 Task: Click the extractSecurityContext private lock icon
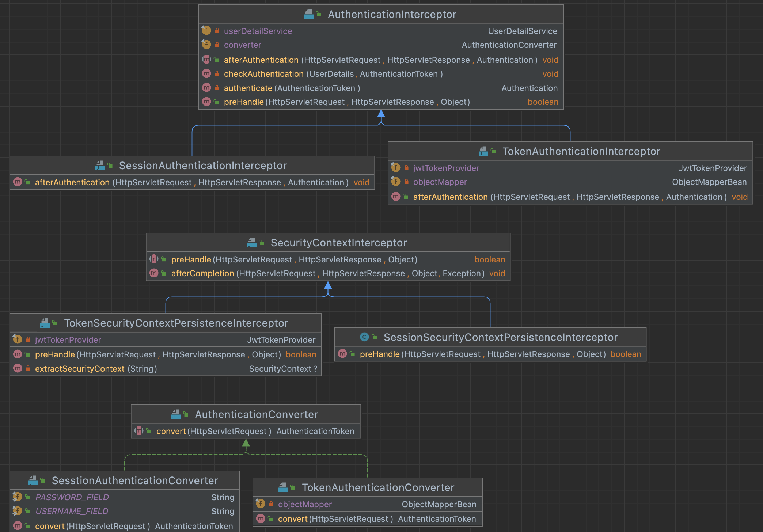coord(28,368)
